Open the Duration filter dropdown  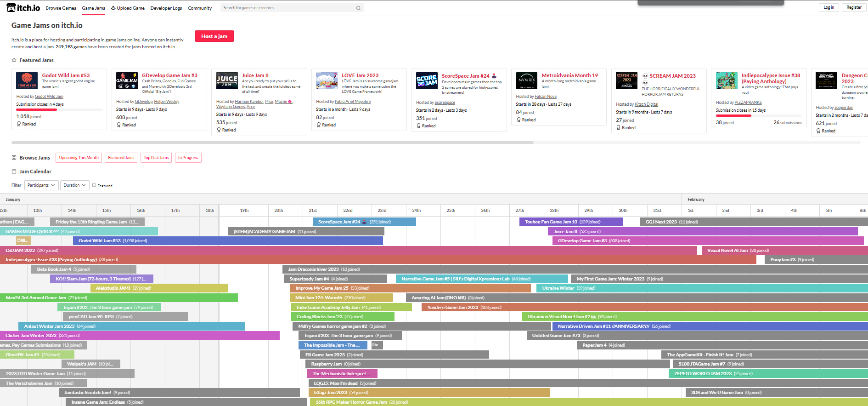[75, 185]
